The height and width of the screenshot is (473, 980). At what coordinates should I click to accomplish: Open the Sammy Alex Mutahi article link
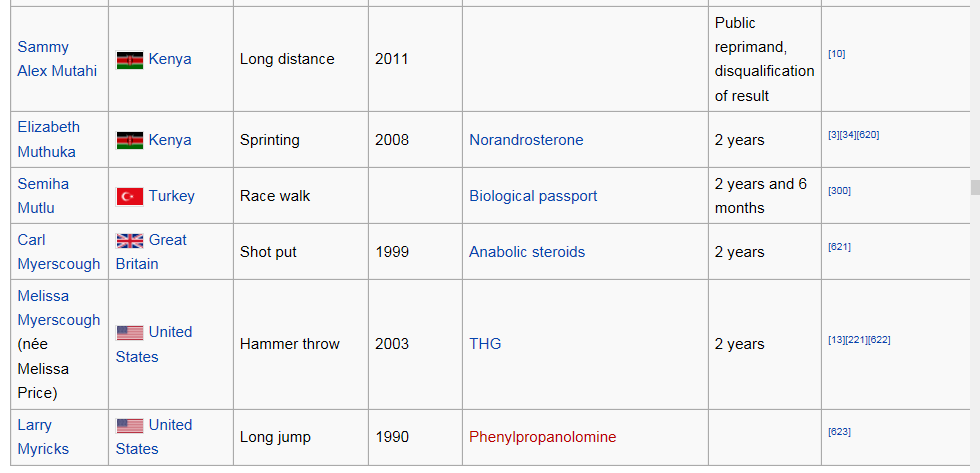coord(57,59)
